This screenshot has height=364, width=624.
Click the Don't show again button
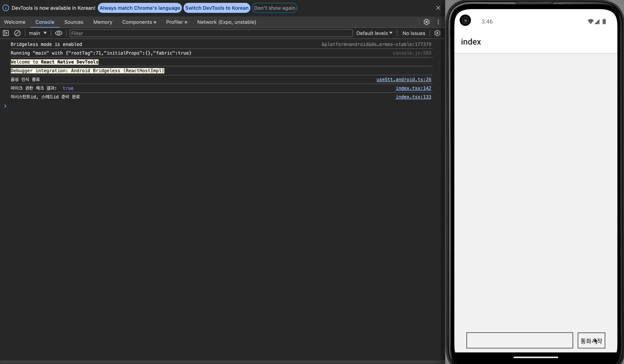pyautogui.click(x=275, y=8)
